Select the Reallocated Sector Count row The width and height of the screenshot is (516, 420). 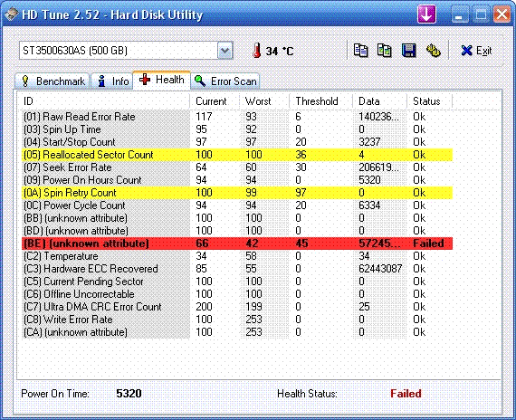pos(237,155)
